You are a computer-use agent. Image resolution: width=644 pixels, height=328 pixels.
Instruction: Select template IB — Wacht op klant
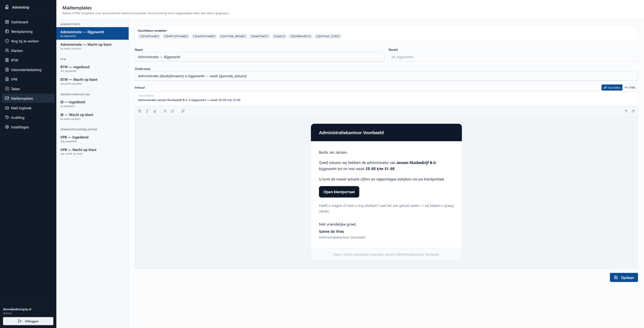coord(93,116)
